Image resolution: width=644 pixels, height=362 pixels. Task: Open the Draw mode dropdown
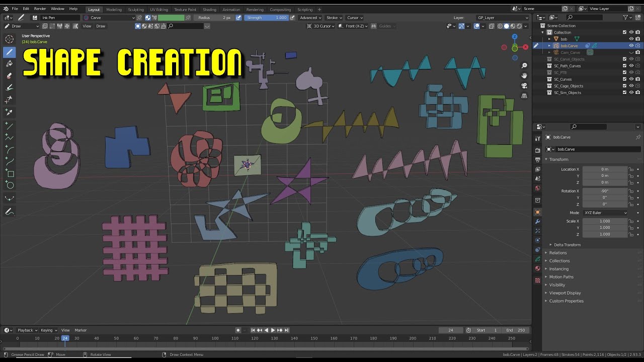pyautogui.click(x=22, y=26)
